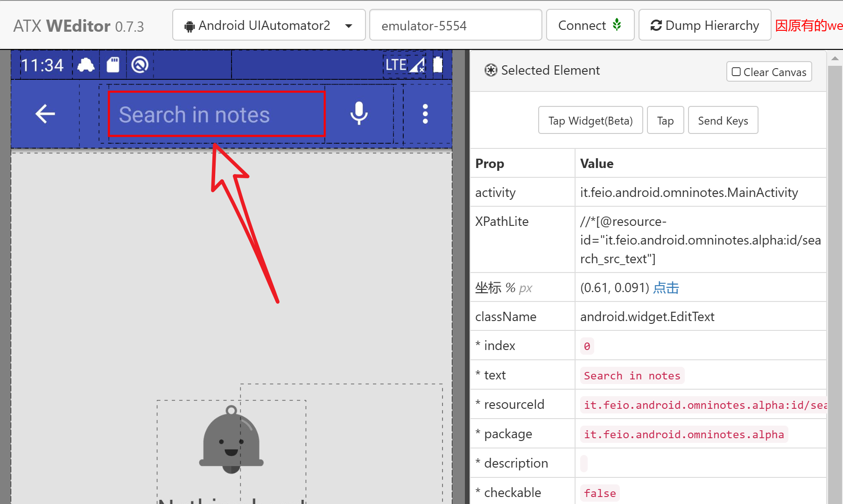Focus the emulator-5554 device field

pyautogui.click(x=456, y=25)
